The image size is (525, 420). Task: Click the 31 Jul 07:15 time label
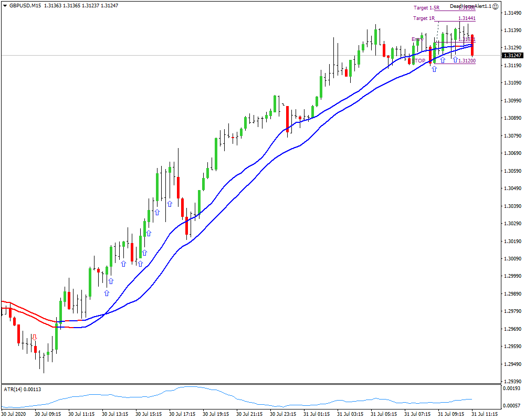pyautogui.click(x=417, y=414)
